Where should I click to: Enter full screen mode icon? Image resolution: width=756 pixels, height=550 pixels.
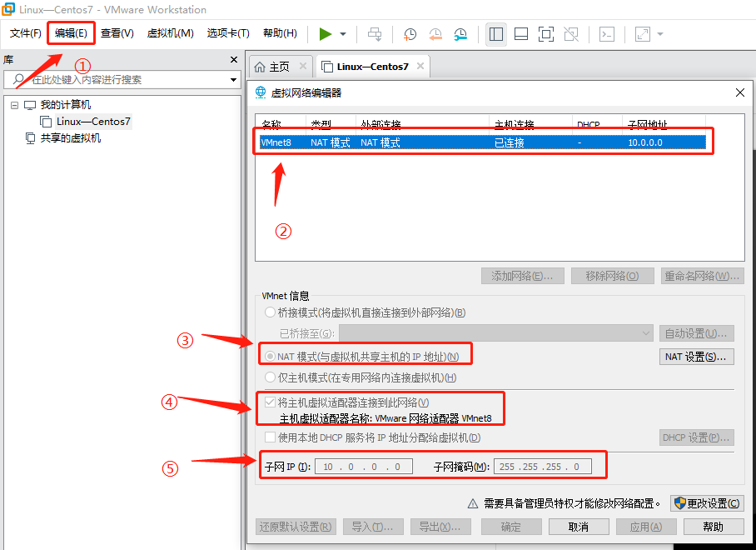pyautogui.click(x=546, y=34)
